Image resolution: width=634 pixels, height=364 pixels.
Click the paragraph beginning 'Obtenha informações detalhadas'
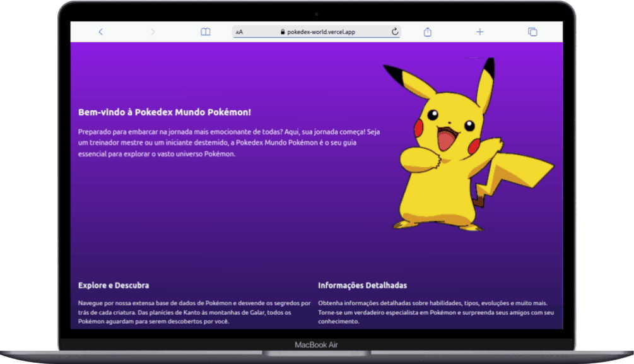(x=435, y=312)
